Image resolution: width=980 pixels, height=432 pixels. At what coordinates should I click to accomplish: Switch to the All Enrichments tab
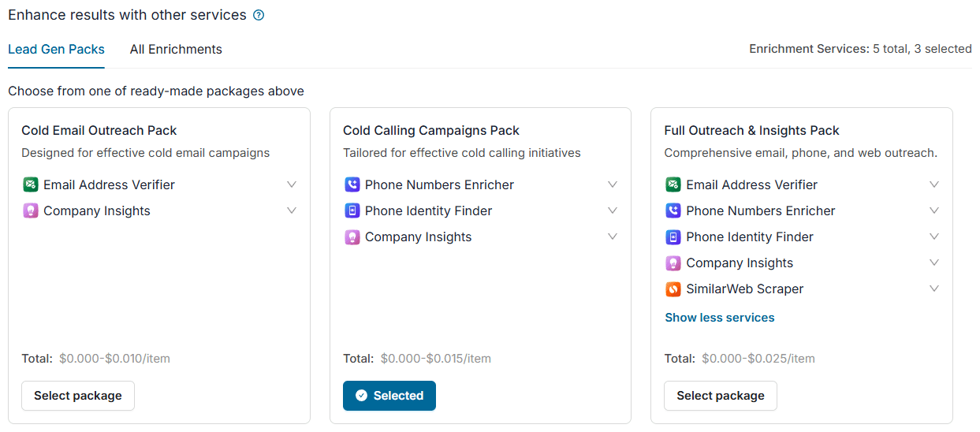coord(176,49)
